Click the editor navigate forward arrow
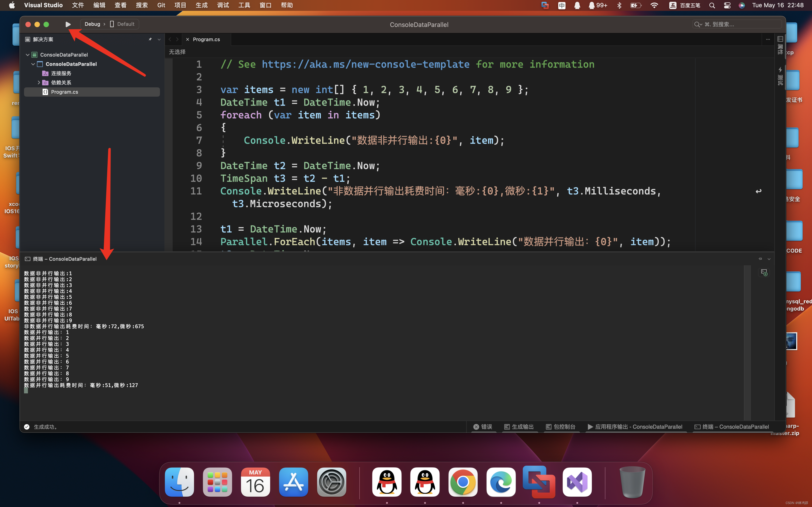The width and height of the screenshot is (812, 507). [x=177, y=39]
